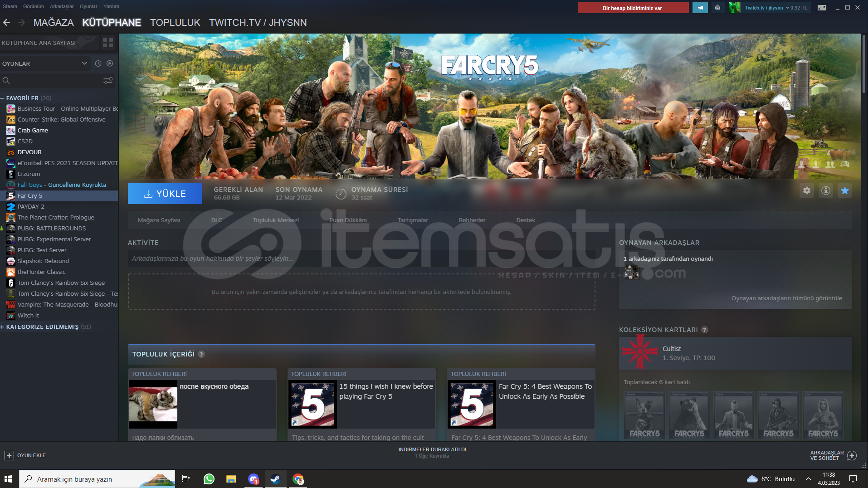Go to the TOPLULUK tab
The image size is (868, 488).
(175, 22)
